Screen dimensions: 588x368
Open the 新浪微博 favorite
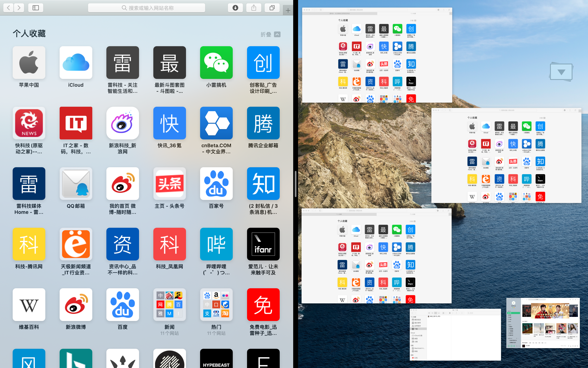click(76, 305)
